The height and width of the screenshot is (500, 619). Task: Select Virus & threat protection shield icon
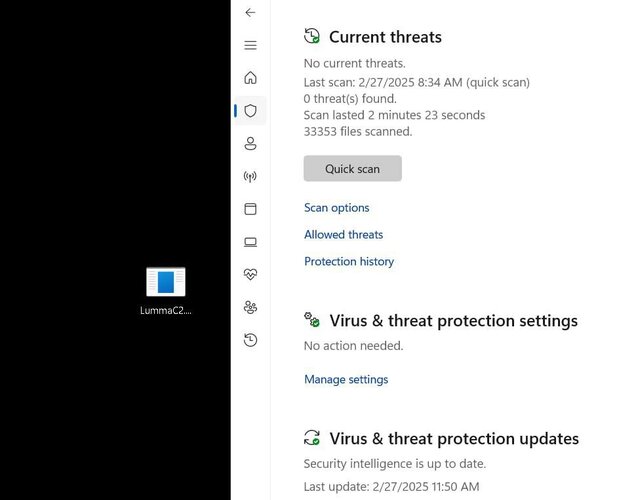[x=250, y=110]
